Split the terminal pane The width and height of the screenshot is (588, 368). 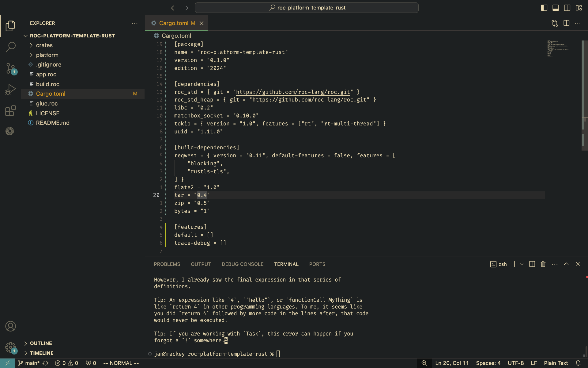click(532, 264)
